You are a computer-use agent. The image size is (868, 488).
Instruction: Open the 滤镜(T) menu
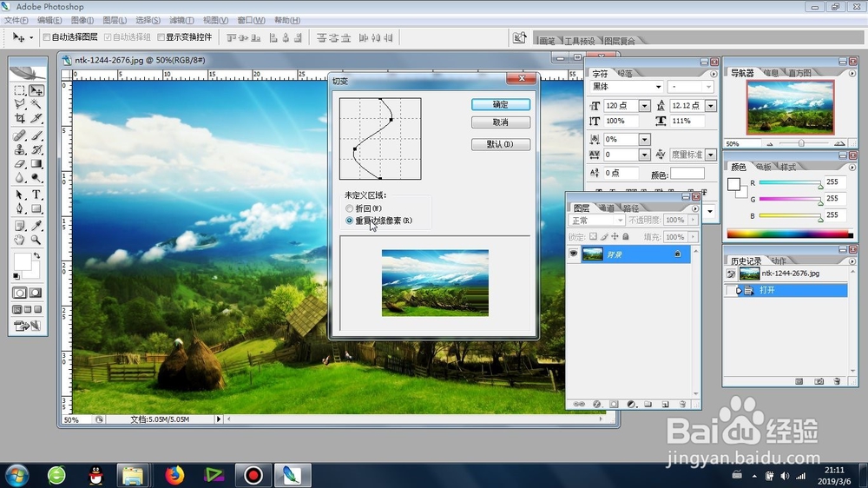(x=181, y=20)
